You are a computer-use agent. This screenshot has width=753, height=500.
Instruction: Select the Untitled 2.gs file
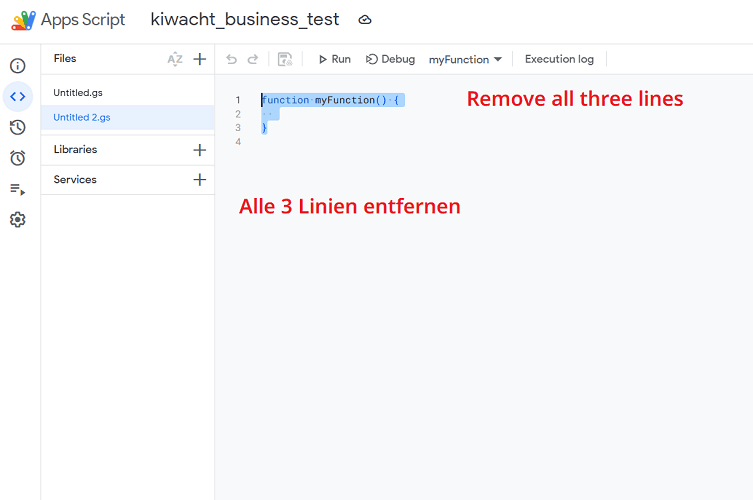point(128,117)
